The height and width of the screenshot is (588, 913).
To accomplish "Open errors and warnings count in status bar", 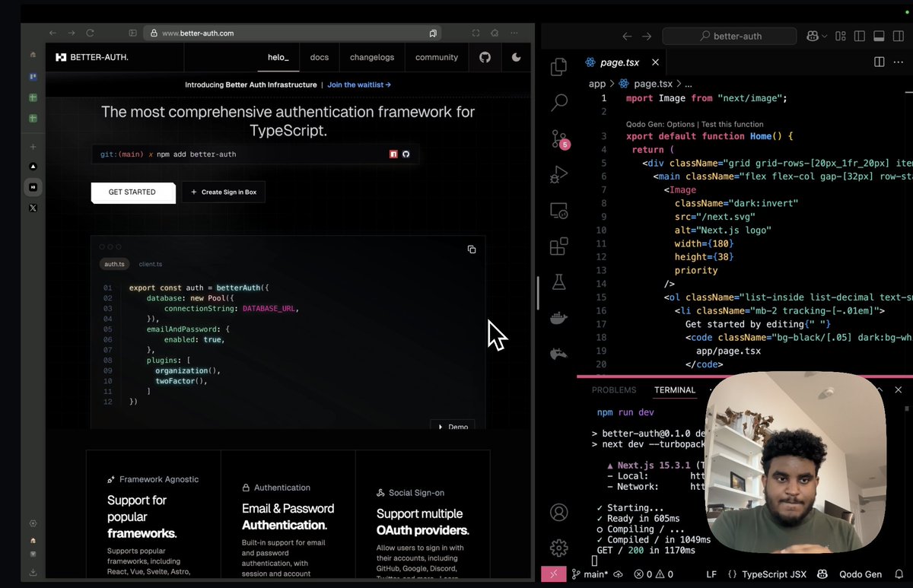I will point(653,574).
